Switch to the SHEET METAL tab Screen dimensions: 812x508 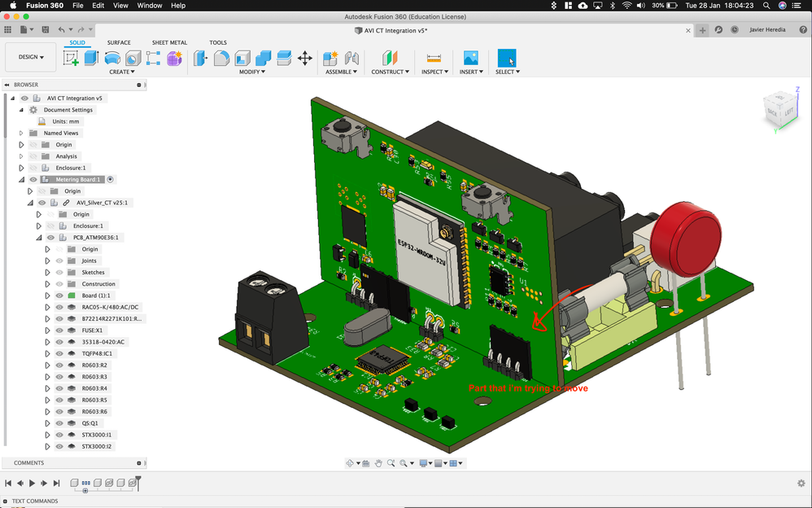click(169, 42)
